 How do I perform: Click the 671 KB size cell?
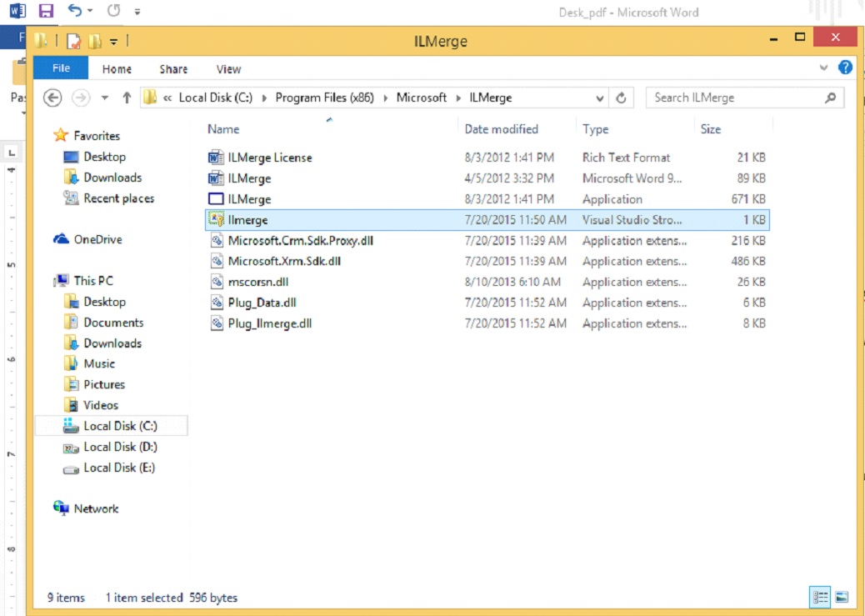pos(748,198)
